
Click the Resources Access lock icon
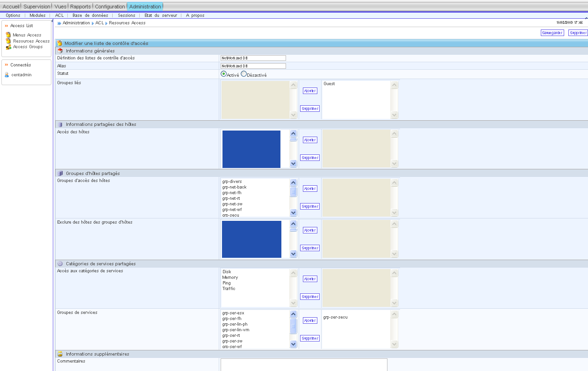(8, 41)
